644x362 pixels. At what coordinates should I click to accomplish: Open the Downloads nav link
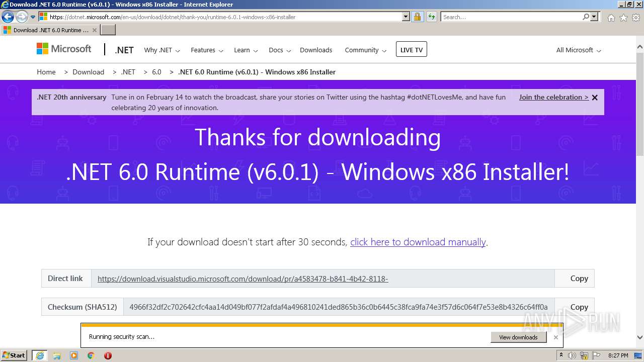316,50
